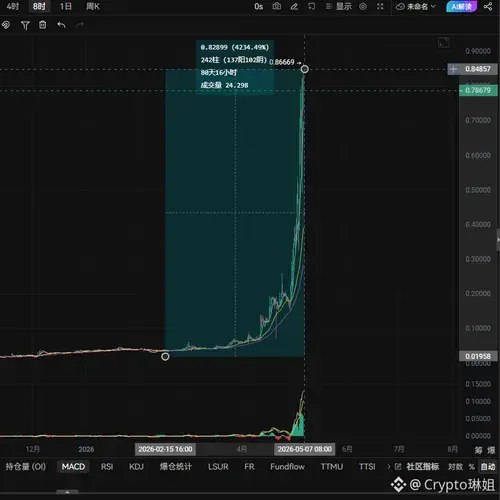Click the measurement endpoint at the 2026-05-07 peak
The image size is (500, 500).
pos(305,69)
